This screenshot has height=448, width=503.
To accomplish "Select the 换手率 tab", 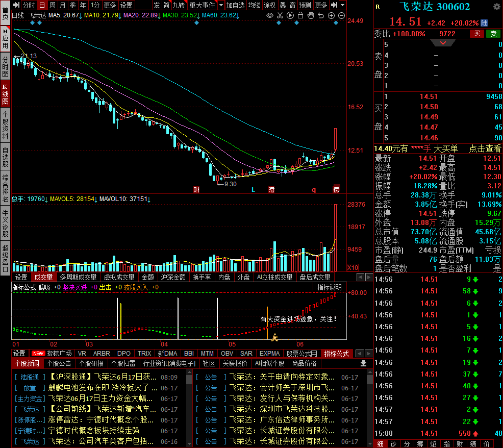I will (202, 277).
